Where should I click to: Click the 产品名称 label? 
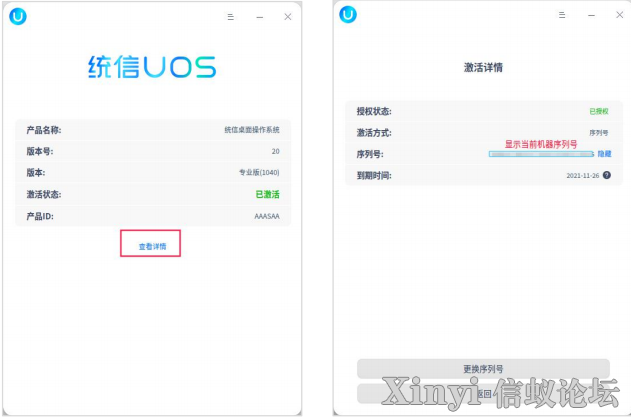click(44, 130)
